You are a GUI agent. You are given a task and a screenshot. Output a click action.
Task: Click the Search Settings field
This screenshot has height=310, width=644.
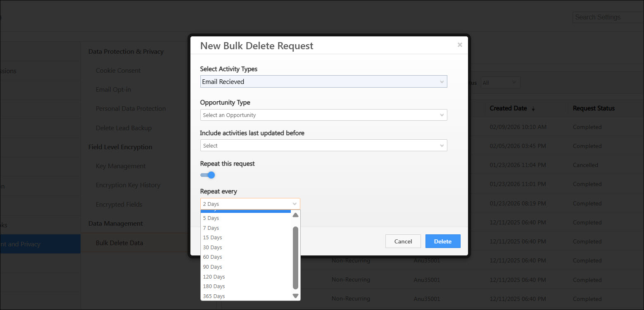[607, 17]
